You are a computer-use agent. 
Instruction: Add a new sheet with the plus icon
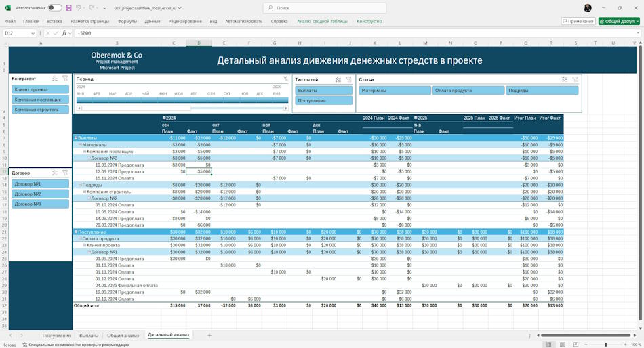pos(209,335)
